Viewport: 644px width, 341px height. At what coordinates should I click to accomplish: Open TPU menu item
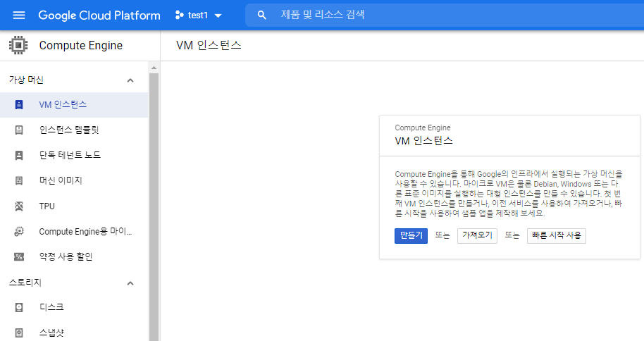click(x=74, y=206)
